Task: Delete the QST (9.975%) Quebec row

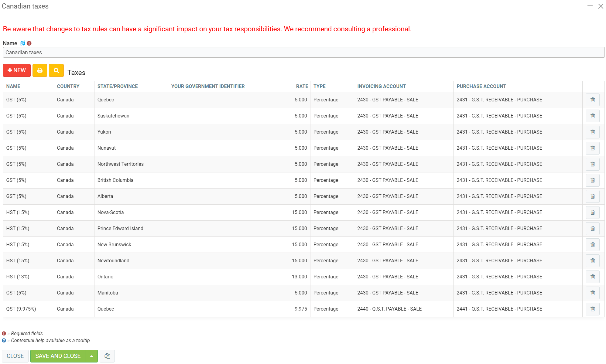Action: (x=592, y=309)
